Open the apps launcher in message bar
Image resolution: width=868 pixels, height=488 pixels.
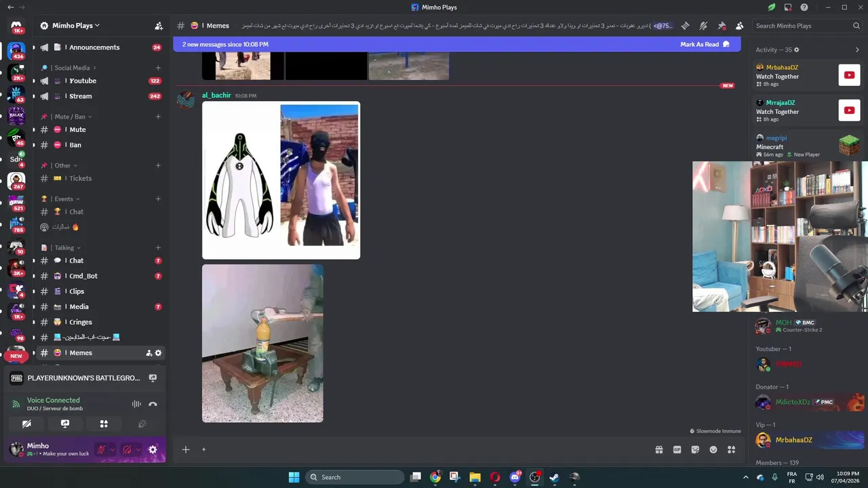[731, 449]
